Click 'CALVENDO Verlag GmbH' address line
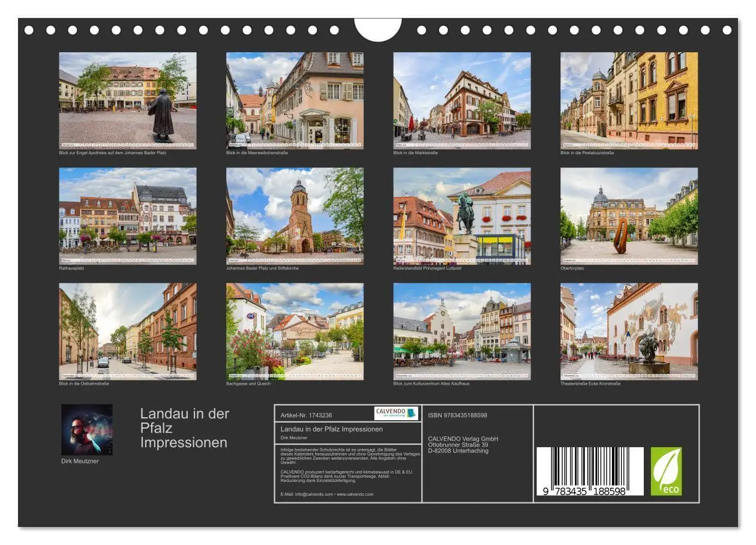 pos(463,439)
